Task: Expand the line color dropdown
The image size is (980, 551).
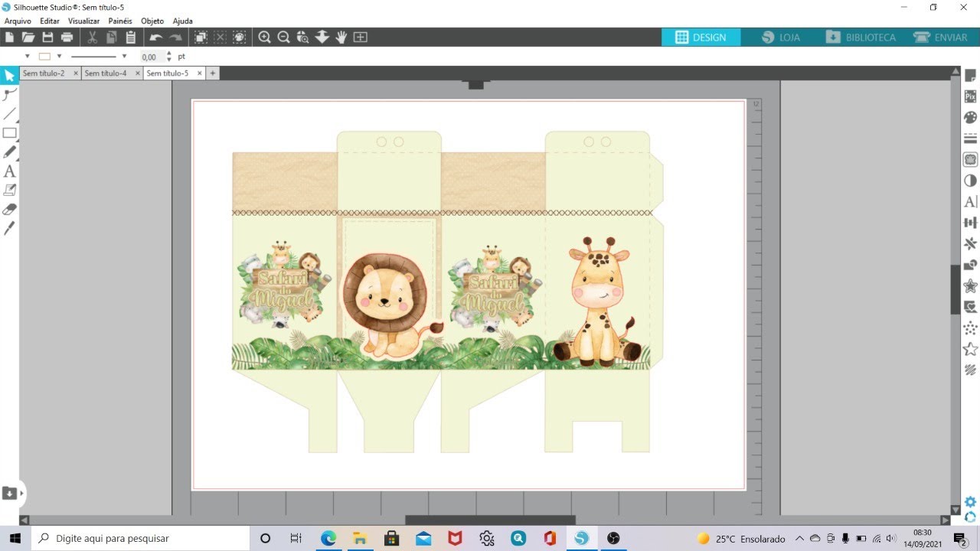Action: (59, 56)
